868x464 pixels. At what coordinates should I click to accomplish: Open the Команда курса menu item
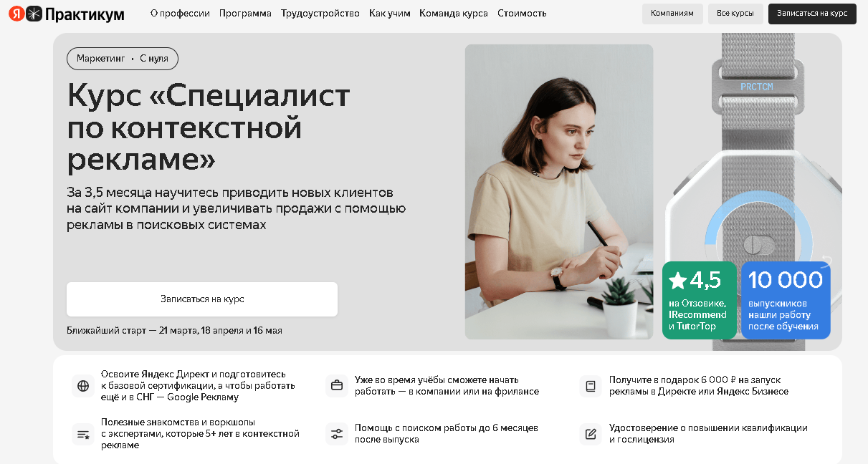(454, 14)
